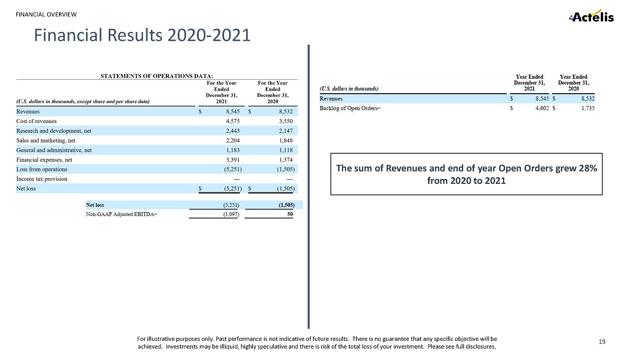Click the Research and development, net row
618x364 pixels.
54,131
